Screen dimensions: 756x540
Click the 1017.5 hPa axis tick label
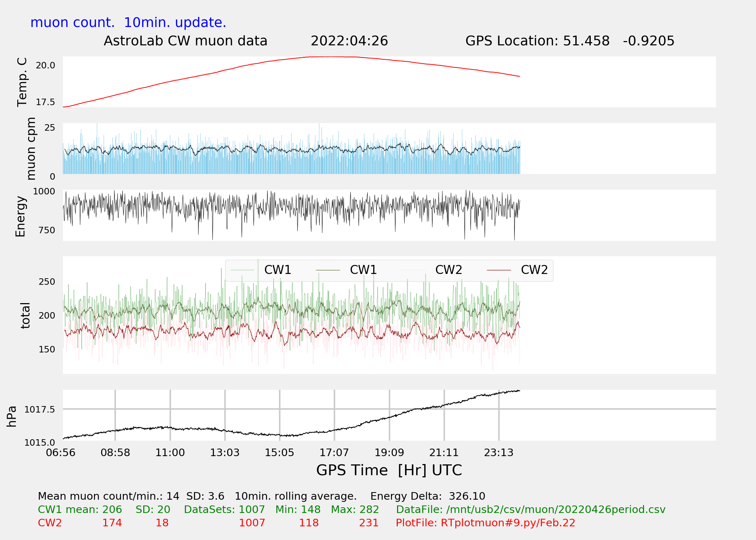40,409
